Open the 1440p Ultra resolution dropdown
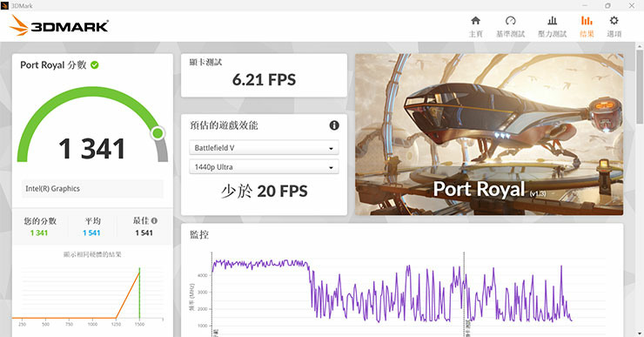Viewport: 644px width, 337px height. 264,167
